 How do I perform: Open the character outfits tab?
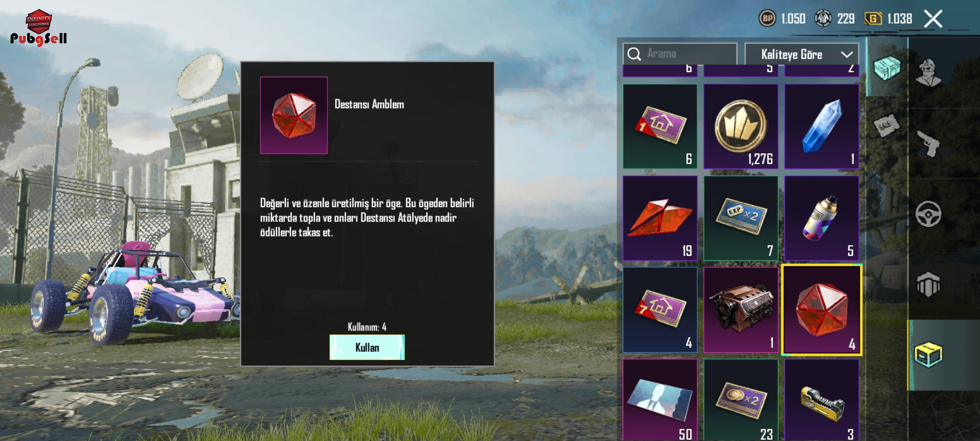(929, 73)
